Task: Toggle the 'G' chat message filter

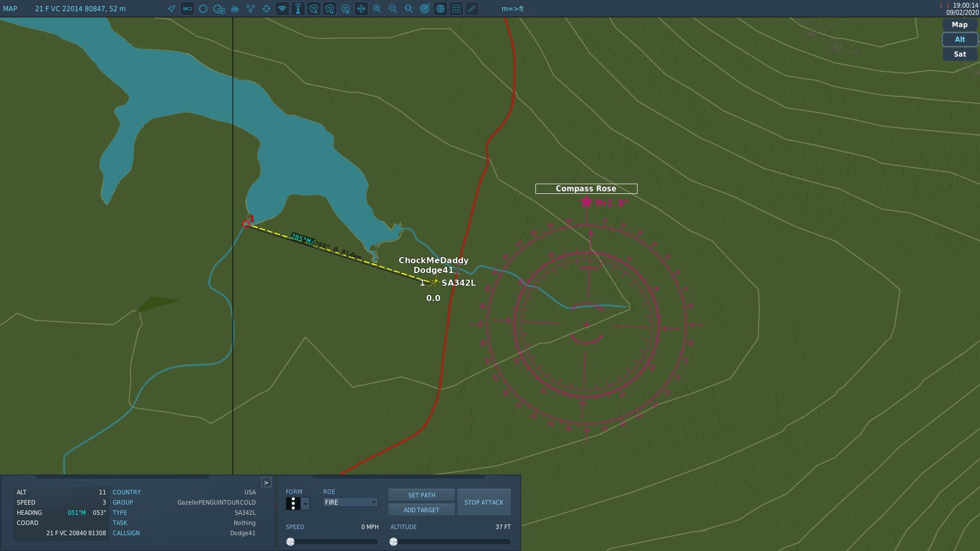Action: click(330, 9)
